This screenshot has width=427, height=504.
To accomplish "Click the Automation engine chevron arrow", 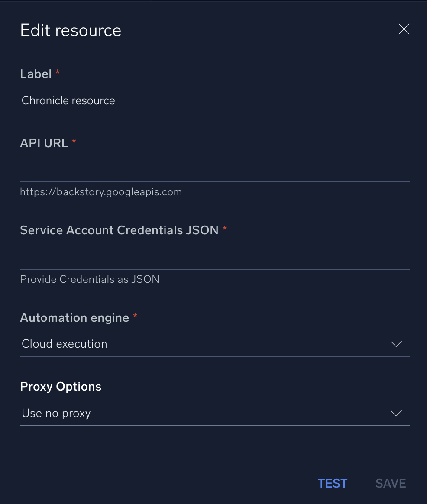I will pyautogui.click(x=396, y=344).
